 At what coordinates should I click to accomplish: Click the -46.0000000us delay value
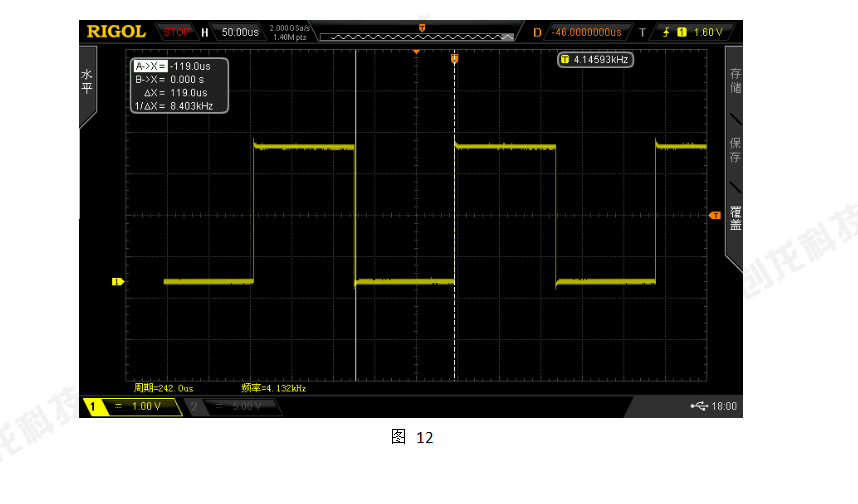coord(586,32)
